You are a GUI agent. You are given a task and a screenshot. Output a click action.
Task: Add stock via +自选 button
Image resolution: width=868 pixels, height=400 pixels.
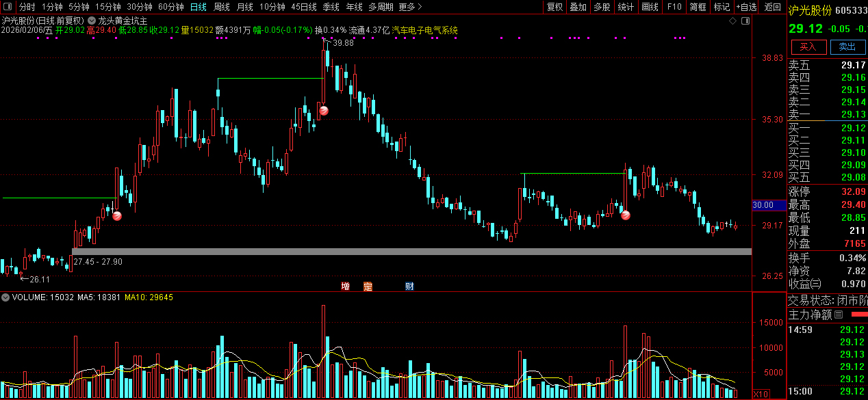[x=746, y=7]
